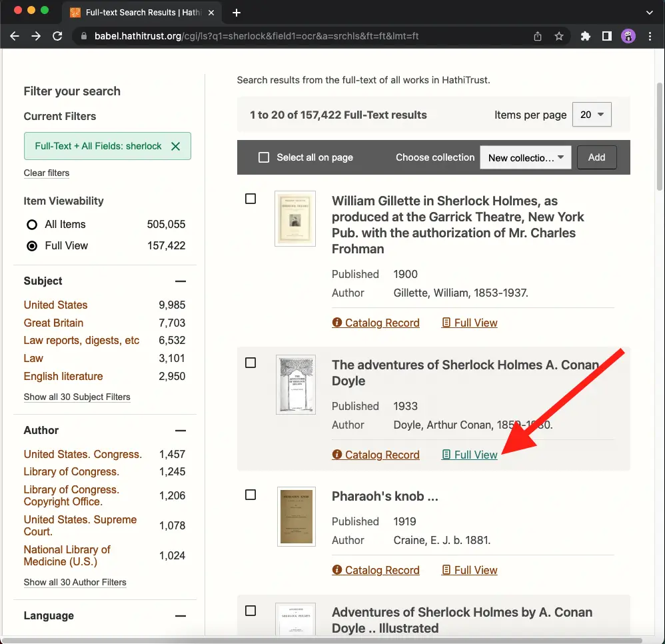The height and width of the screenshot is (644, 665).
Task: Go back with the browser back arrow
Action: coord(15,36)
